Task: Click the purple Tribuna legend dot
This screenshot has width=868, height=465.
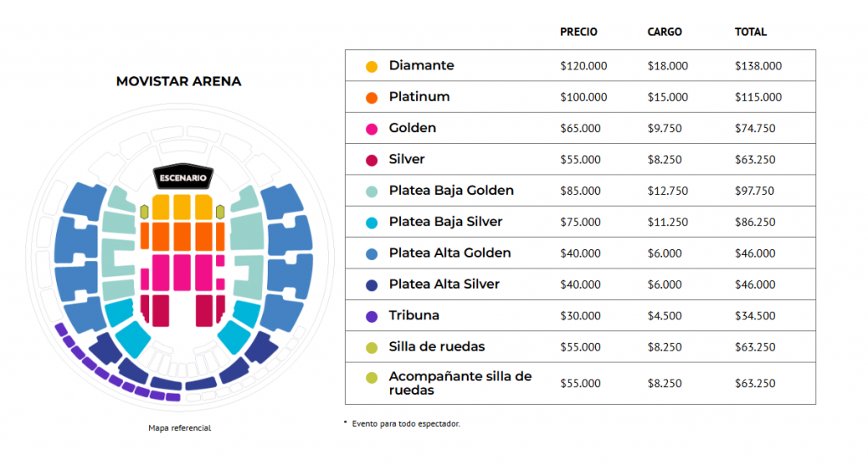Action: [x=372, y=316]
